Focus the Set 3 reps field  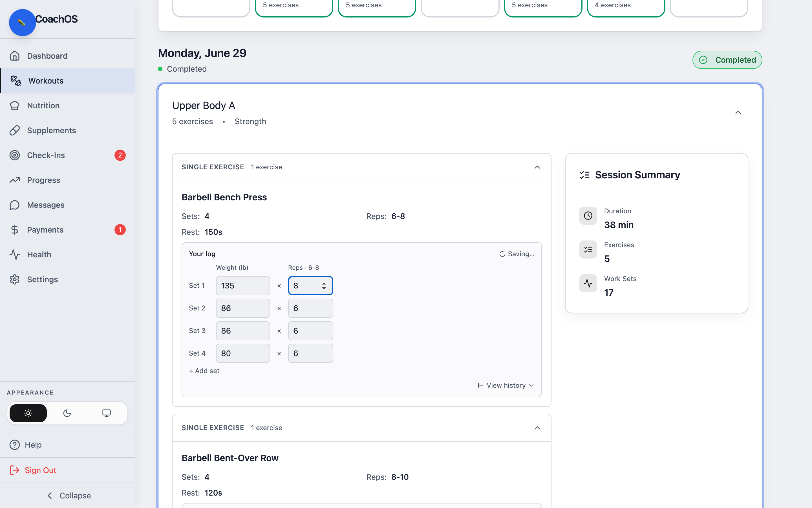tap(311, 330)
